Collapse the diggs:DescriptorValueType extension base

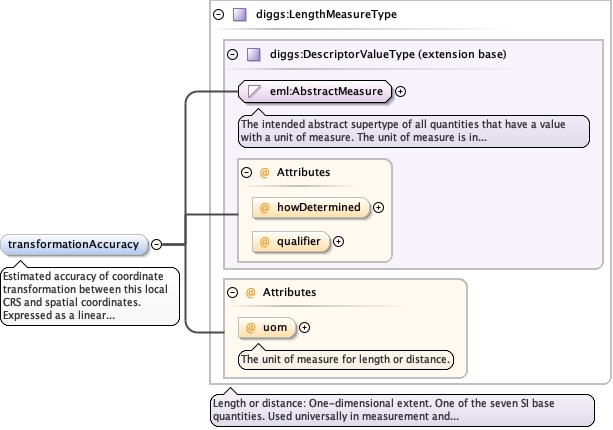coord(233,55)
